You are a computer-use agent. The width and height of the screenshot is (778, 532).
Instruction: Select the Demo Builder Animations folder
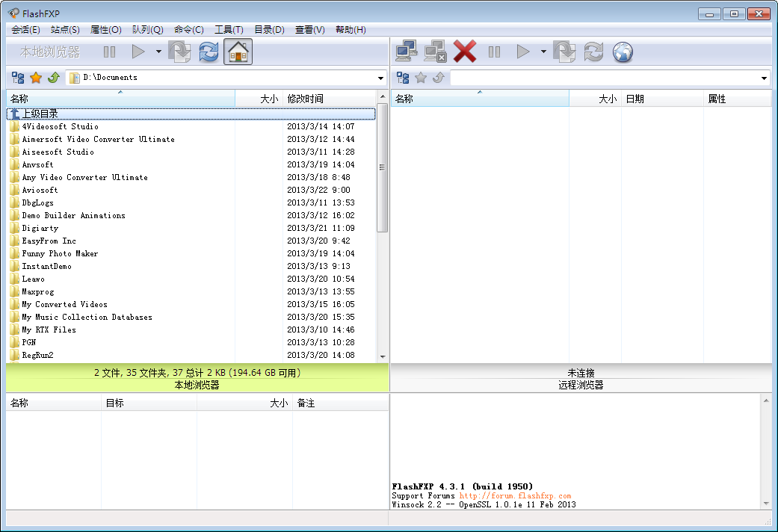[191, 215]
